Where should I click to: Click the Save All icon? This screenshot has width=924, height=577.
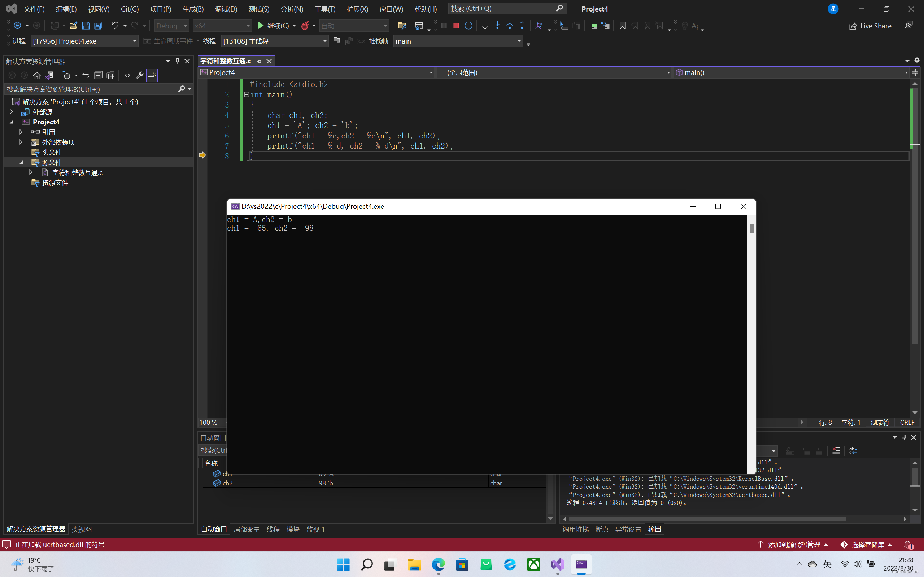click(x=98, y=26)
